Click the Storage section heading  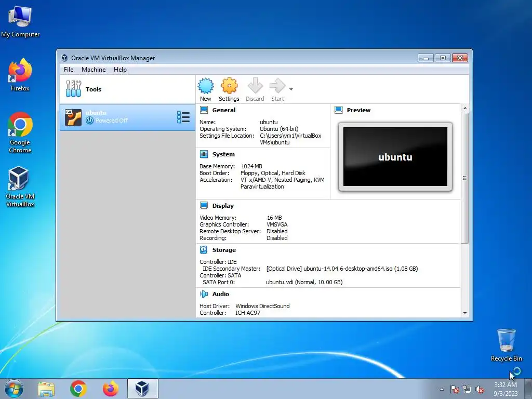pos(224,250)
